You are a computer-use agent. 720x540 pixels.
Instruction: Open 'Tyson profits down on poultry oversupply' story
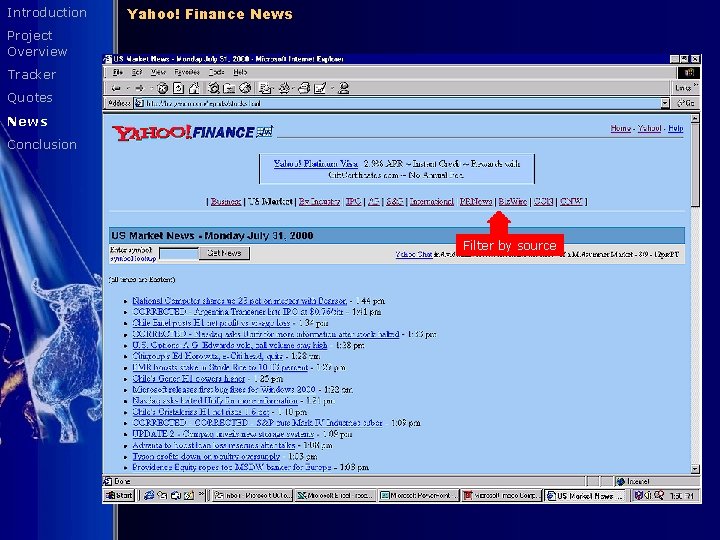(206, 456)
